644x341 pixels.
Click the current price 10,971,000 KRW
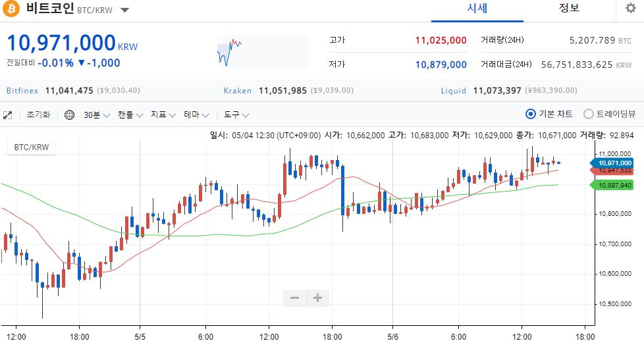(72, 43)
